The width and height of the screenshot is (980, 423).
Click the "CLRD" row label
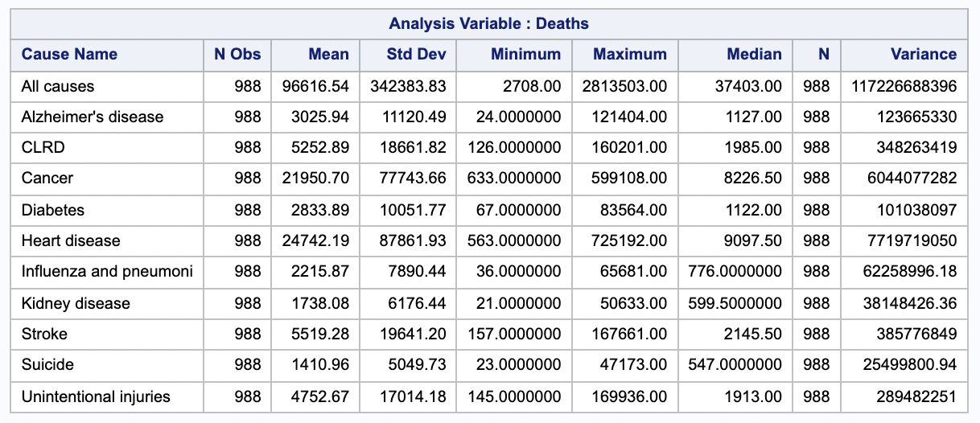click(x=44, y=148)
